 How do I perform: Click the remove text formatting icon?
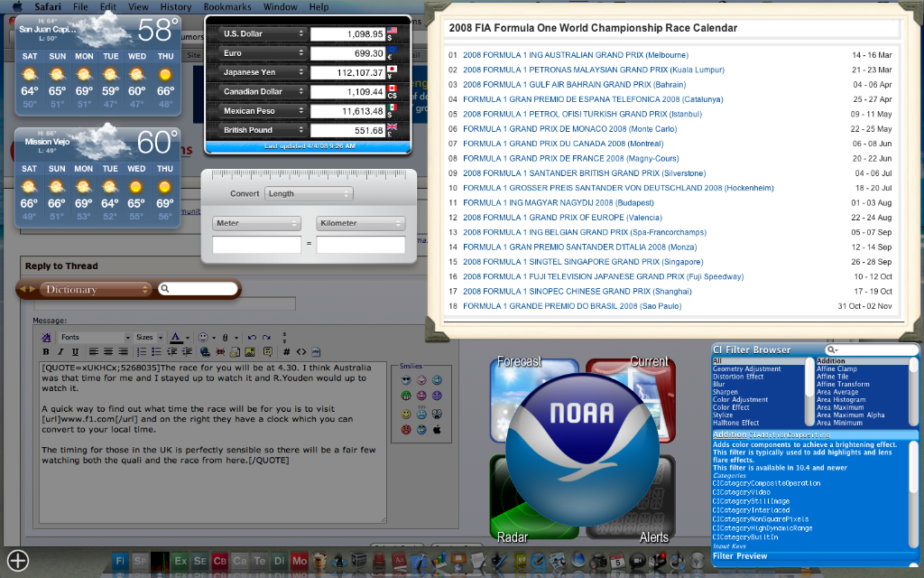pyautogui.click(x=46, y=338)
